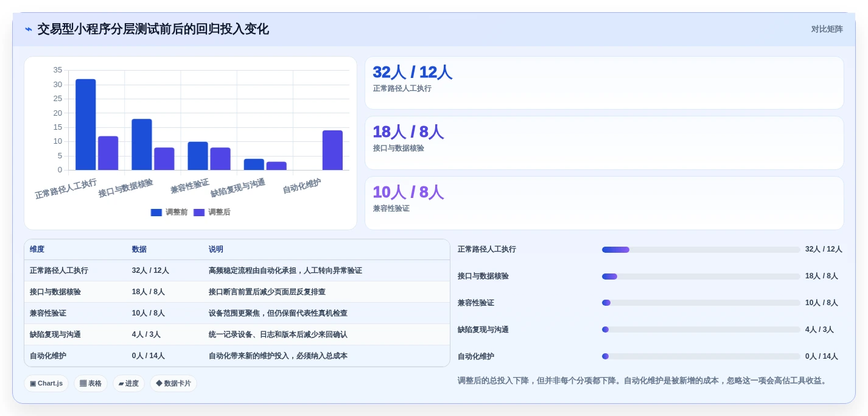The height and width of the screenshot is (416, 868).
Task: Click progress bar for 兼容性验证
Action: pos(701,303)
